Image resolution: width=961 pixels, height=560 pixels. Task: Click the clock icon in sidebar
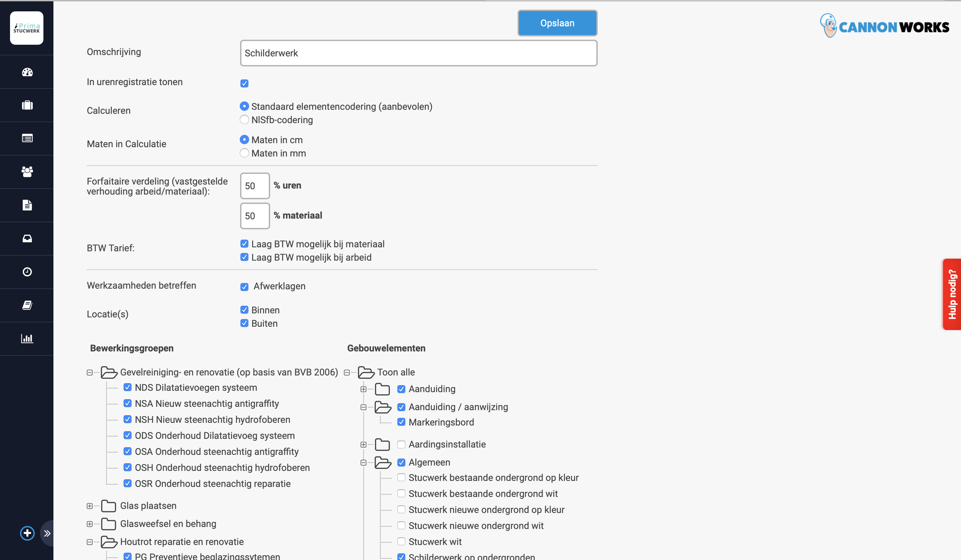tap(27, 272)
